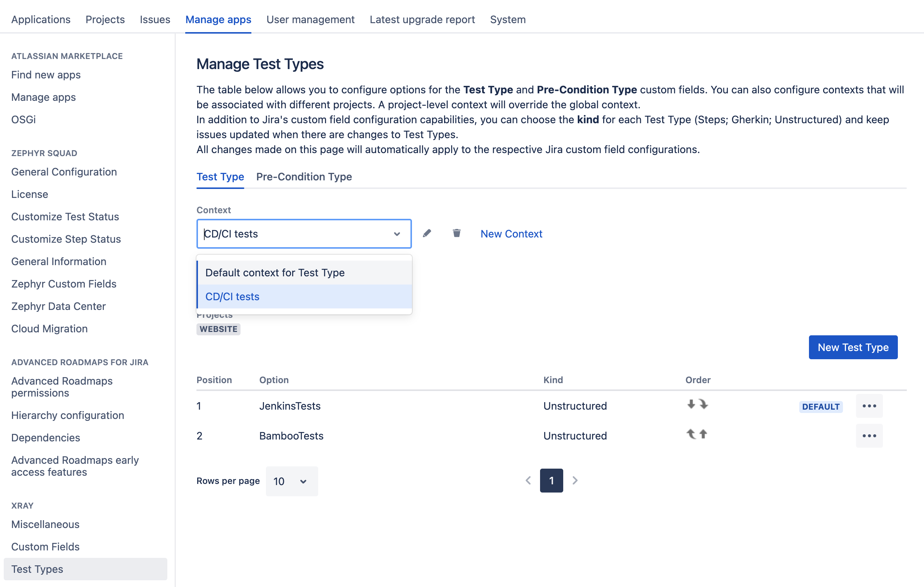This screenshot has width=924, height=587.
Task: Open the JenkinsTests row actions menu
Action: pos(869,406)
